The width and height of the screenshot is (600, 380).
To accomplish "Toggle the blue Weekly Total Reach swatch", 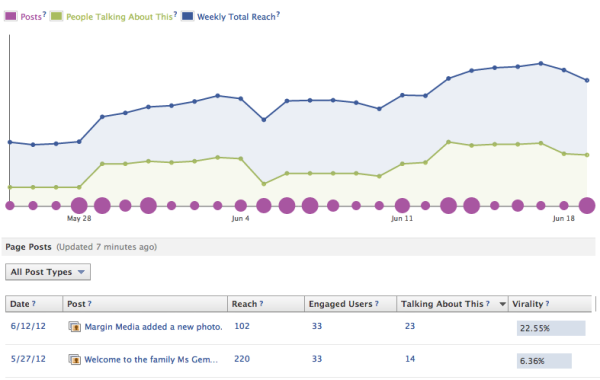I will (188, 16).
